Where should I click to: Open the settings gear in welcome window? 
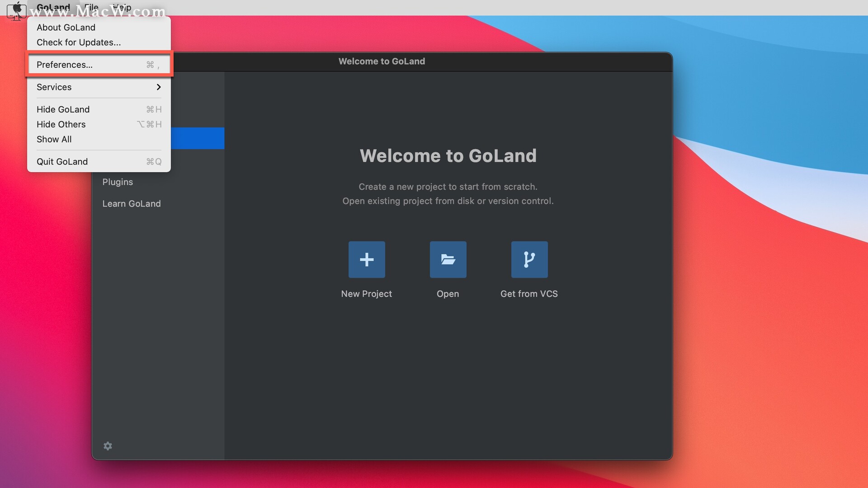(x=108, y=446)
